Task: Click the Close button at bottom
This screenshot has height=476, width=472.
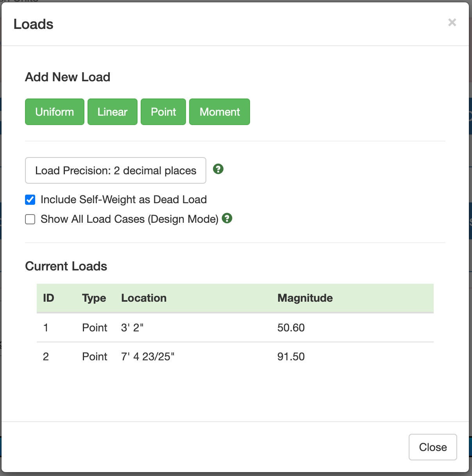Action: point(433,447)
